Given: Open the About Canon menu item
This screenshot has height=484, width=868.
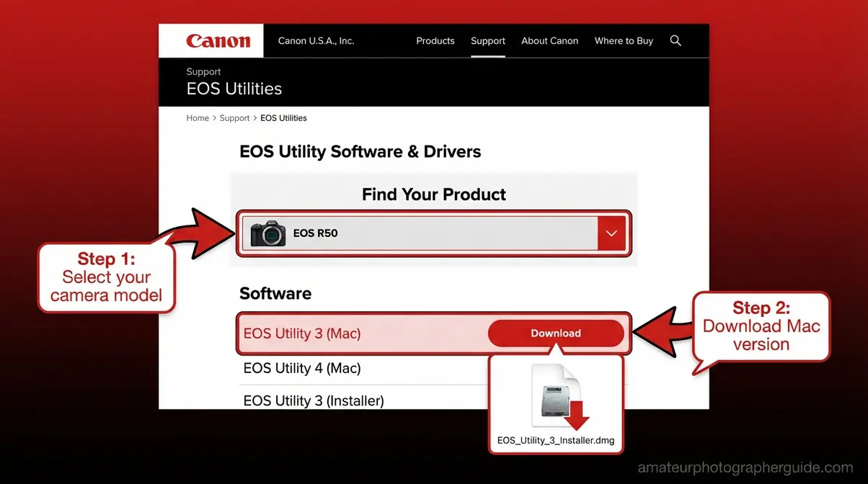Looking at the screenshot, I should [549, 40].
